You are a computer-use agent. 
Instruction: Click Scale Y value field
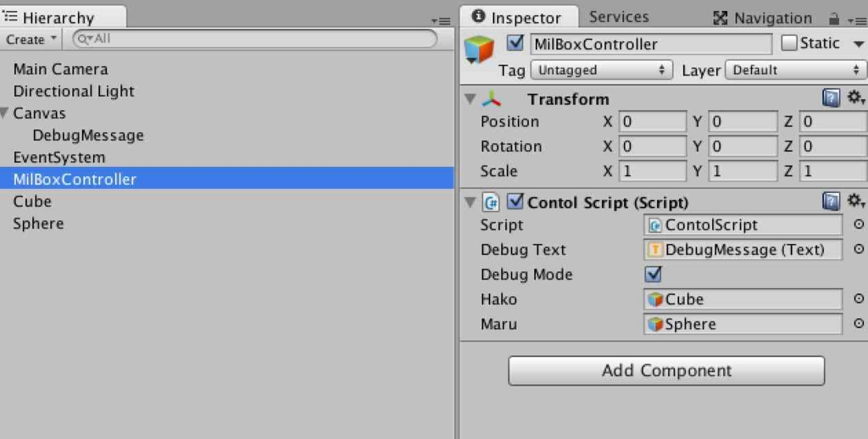pyautogui.click(x=743, y=171)
